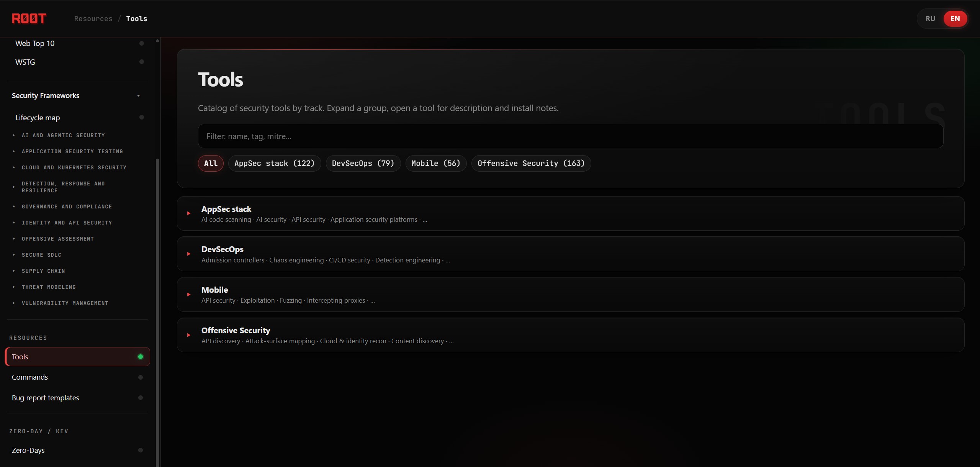Click the status dot beside Lifecycle map
This screenshot has width=980, height=467.
(x=142, y=117)
